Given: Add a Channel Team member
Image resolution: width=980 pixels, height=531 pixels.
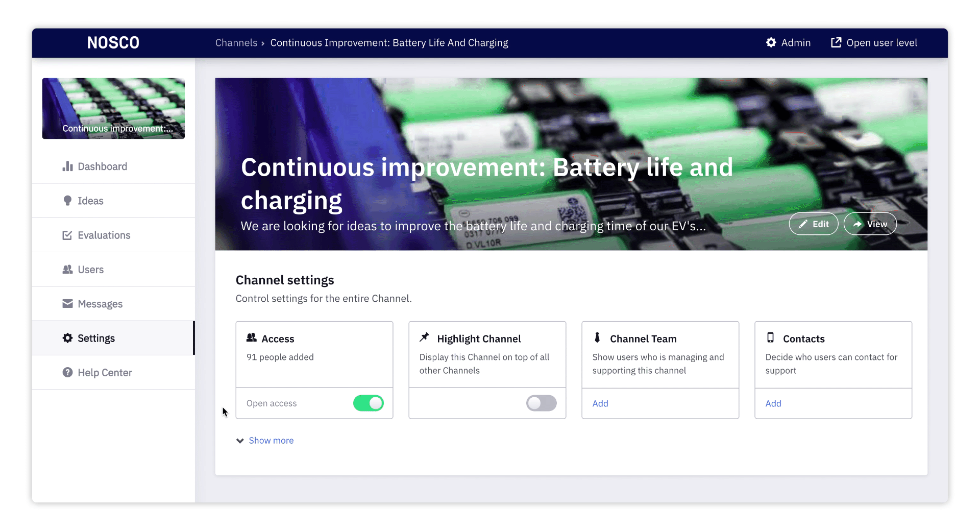Looking at the screenshot, I should coord(600,403).
